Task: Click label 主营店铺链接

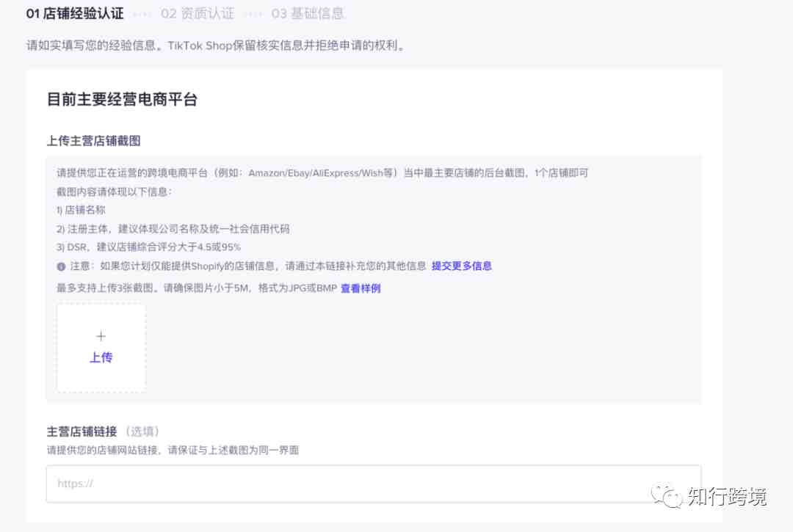Action: [x=82, y=431]
